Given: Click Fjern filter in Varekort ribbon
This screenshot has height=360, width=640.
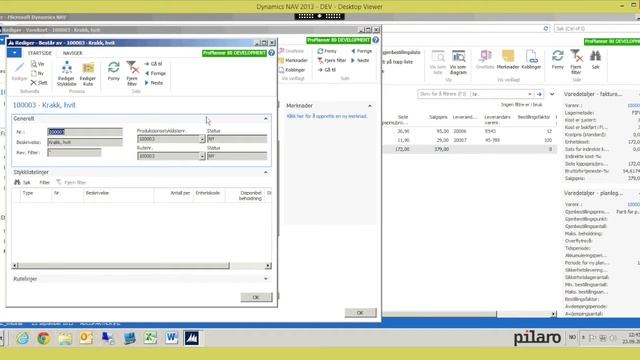Looking at the screenshot, I should [331, 60].
